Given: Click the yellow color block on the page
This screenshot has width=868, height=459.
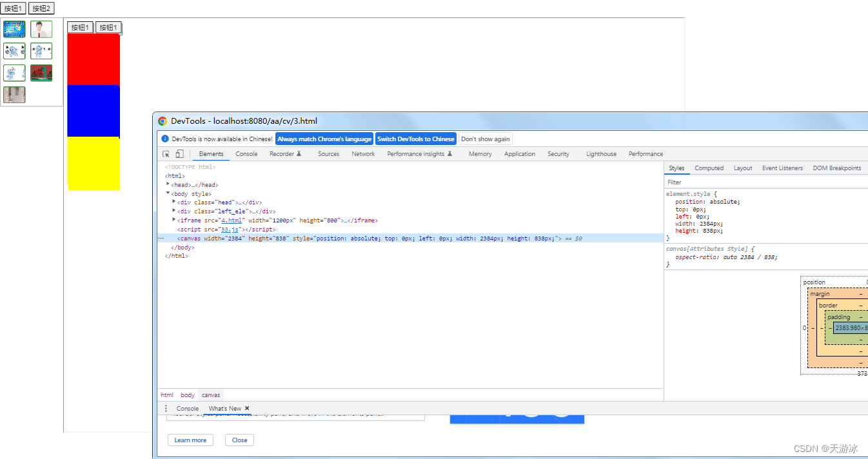Looking at the screenshot, I should point(93,164).
